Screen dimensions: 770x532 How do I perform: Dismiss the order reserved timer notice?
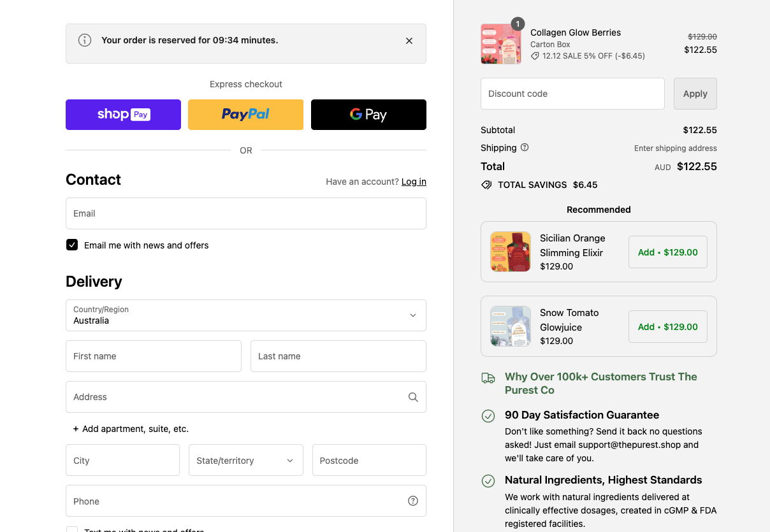[x=409, y=41]
